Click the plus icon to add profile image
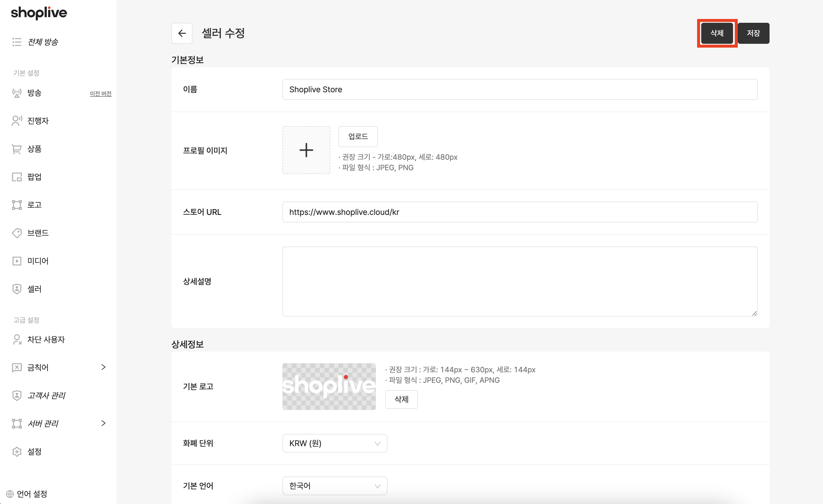Image resolution: width=823 pixels, height=504 pixels. [x=306, y=150]
